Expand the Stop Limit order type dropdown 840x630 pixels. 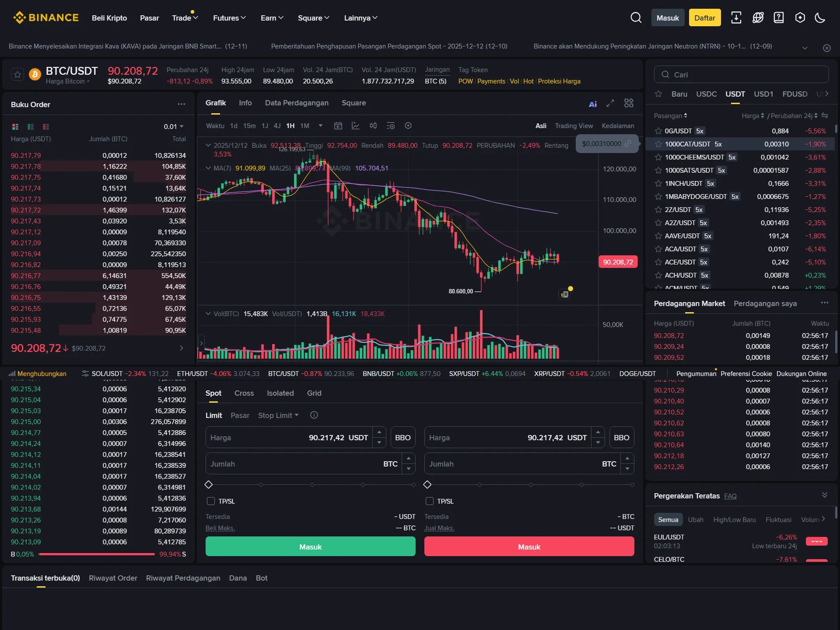pos(278,415)
